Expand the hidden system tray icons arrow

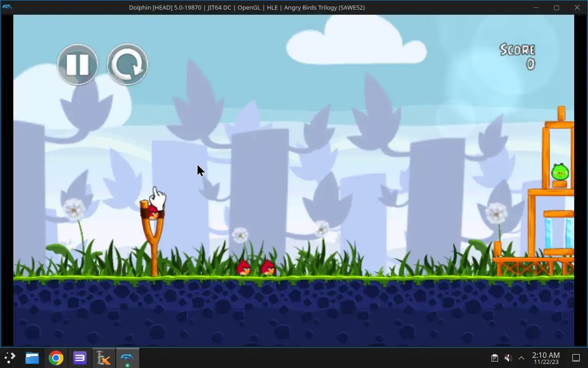coord(521,358)
